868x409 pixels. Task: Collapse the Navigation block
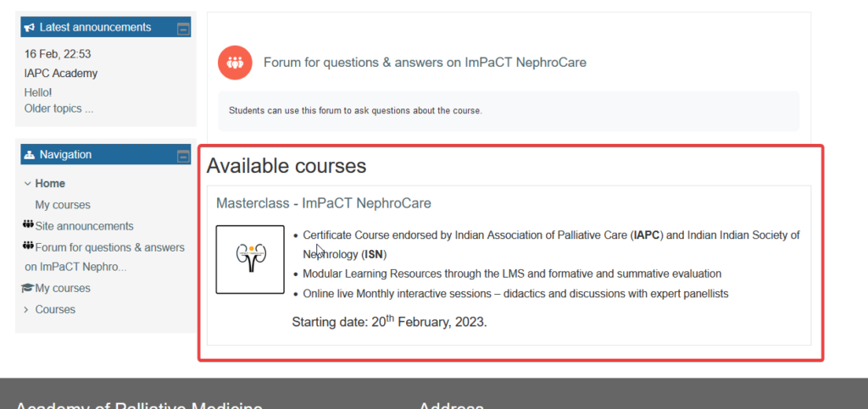(x=183, y=157)
